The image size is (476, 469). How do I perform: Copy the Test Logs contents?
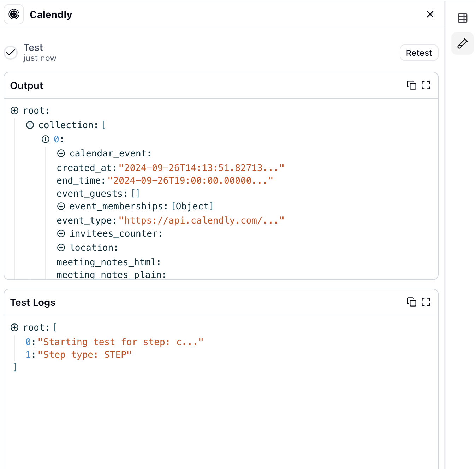pos(411,302)
